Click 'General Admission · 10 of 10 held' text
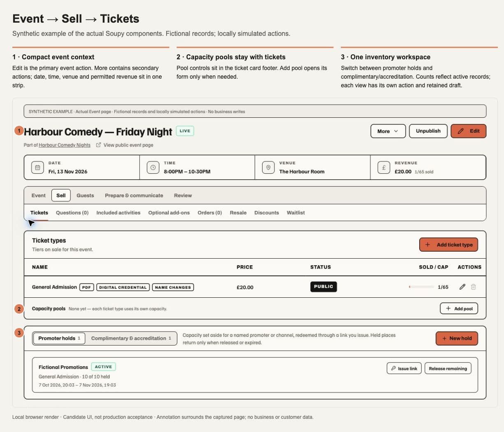 coord(74,376)
